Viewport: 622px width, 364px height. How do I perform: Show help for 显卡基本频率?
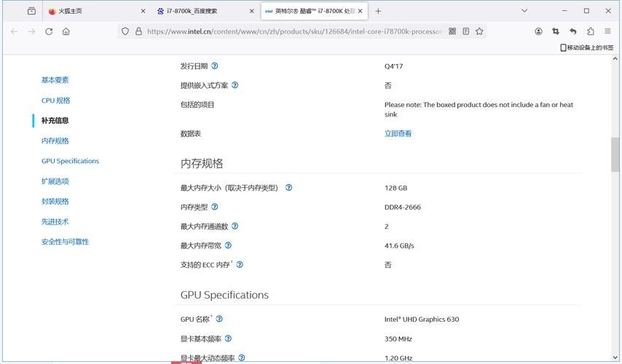click(228, 339)
